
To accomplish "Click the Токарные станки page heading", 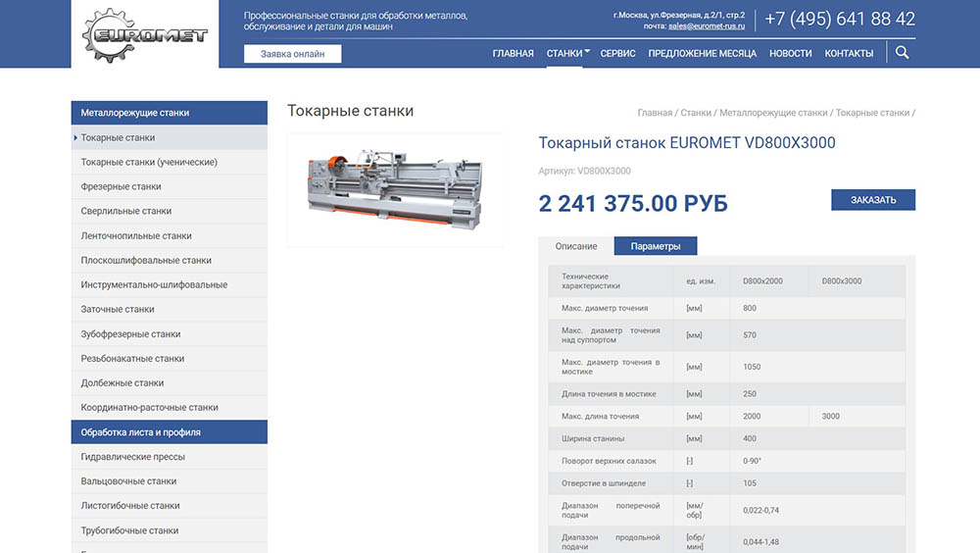I will pos(350,111).
